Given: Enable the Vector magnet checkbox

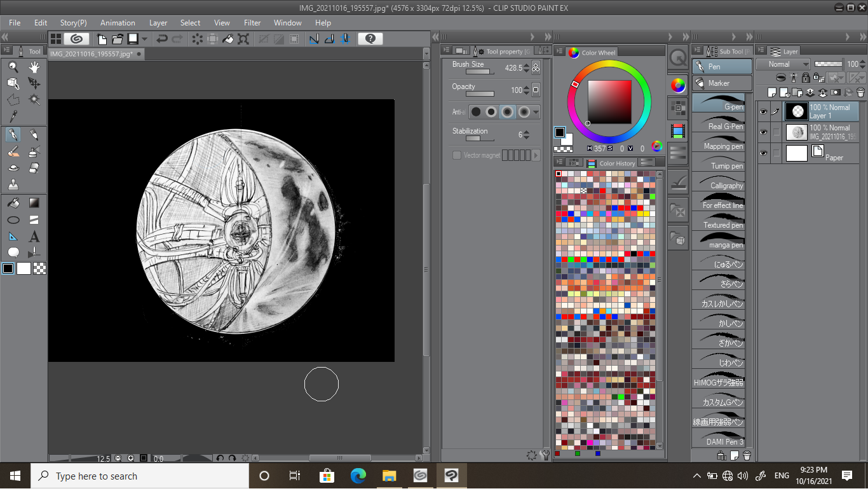Looking at the screenshot, I should pyautogui.click(x=456, y=155).
